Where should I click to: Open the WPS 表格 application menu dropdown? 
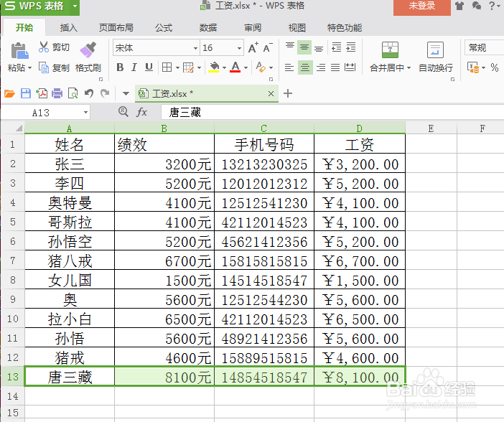(75, 6)
